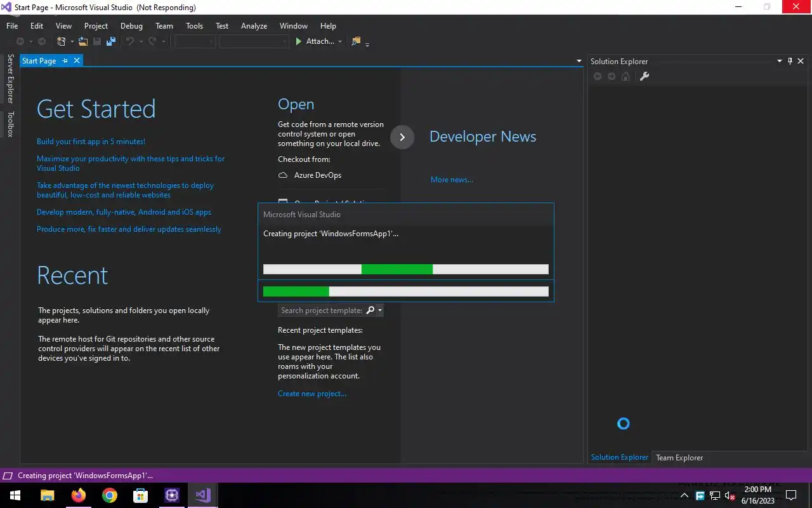This screenshot has height=508, width=812.
Task: Open Solution Explorer Properties wrench icon
Action: [645, 76]
